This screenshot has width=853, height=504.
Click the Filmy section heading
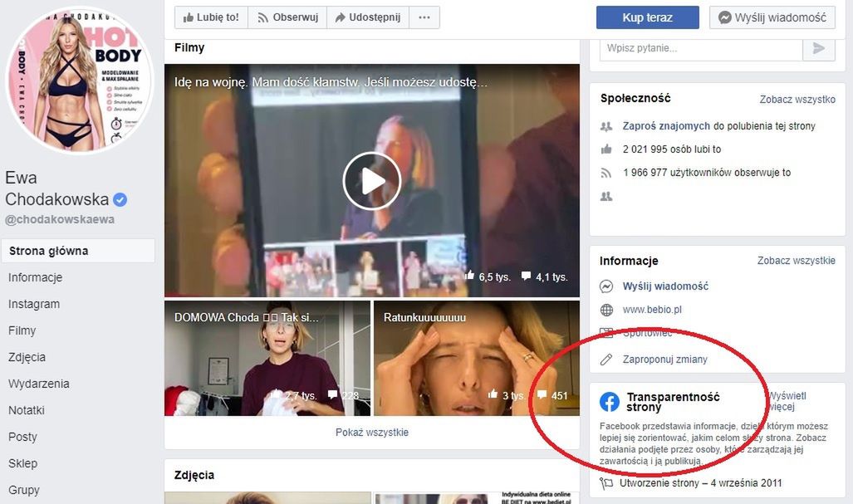pos(189,47)
